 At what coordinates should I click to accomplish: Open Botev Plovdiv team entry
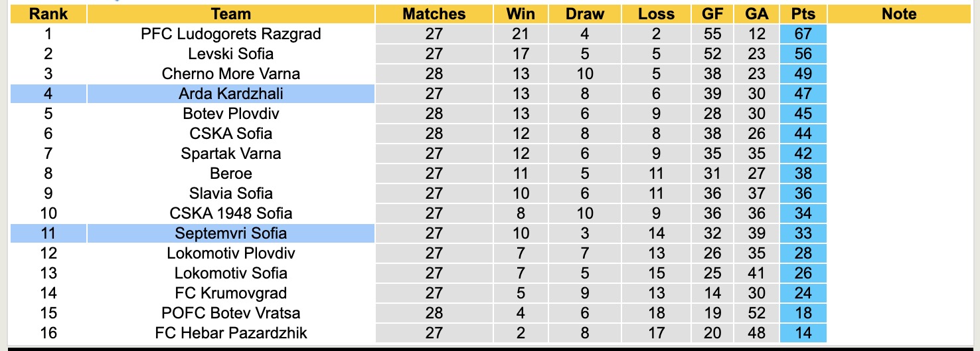coord(231,114)
